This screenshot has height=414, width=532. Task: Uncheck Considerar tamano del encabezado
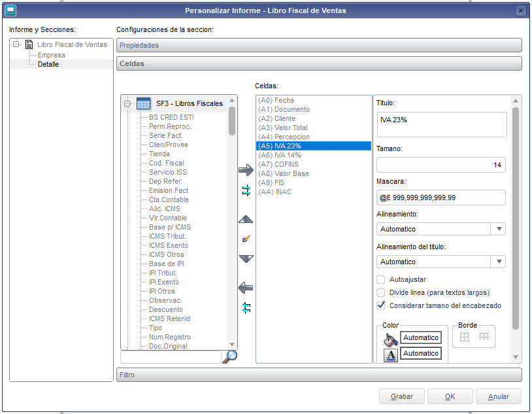tap(381, 305)
